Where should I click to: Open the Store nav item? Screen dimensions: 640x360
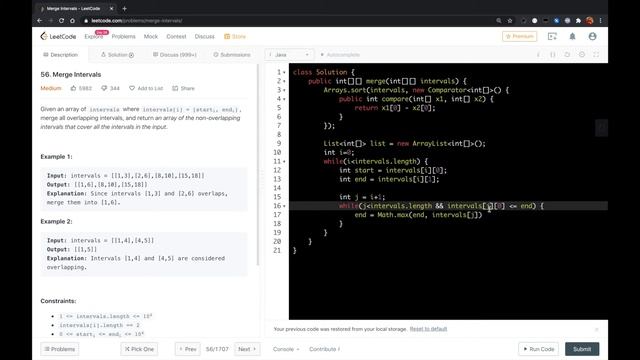pos(235,36)
